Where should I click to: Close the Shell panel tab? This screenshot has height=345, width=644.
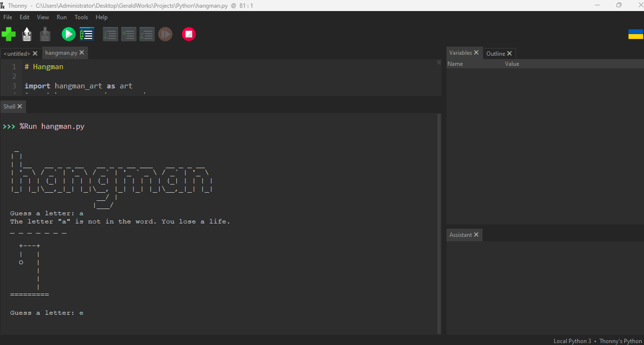coord(20,106)
